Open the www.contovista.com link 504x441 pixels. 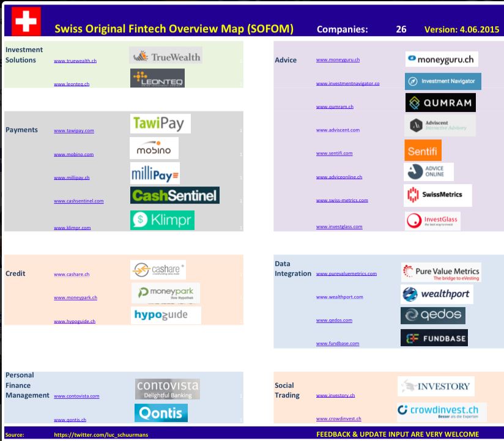point(76,396)
